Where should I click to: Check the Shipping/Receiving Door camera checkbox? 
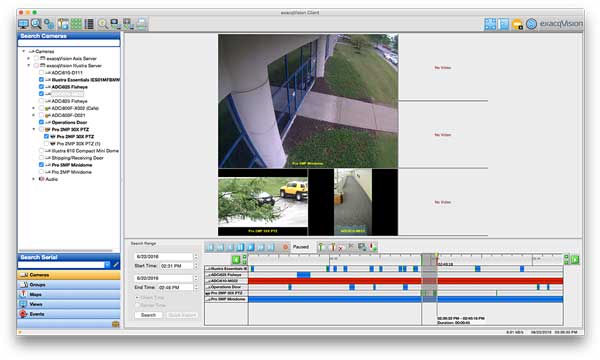point(41,158)
